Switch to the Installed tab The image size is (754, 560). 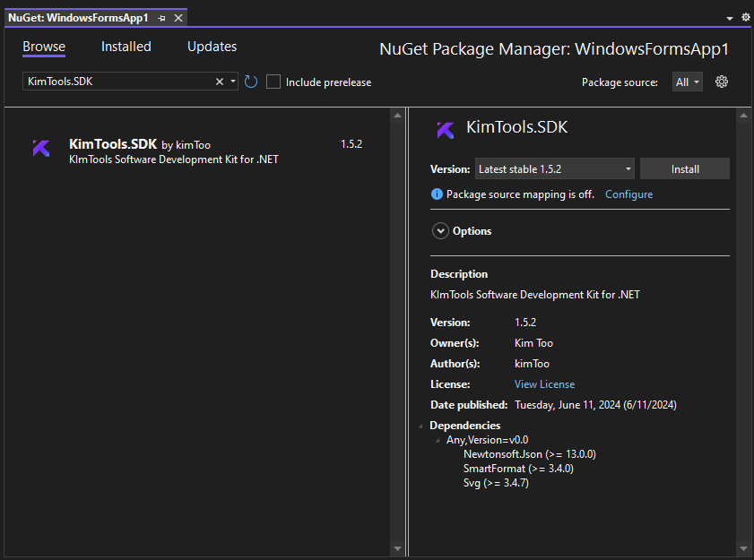[x=126, y=47]
